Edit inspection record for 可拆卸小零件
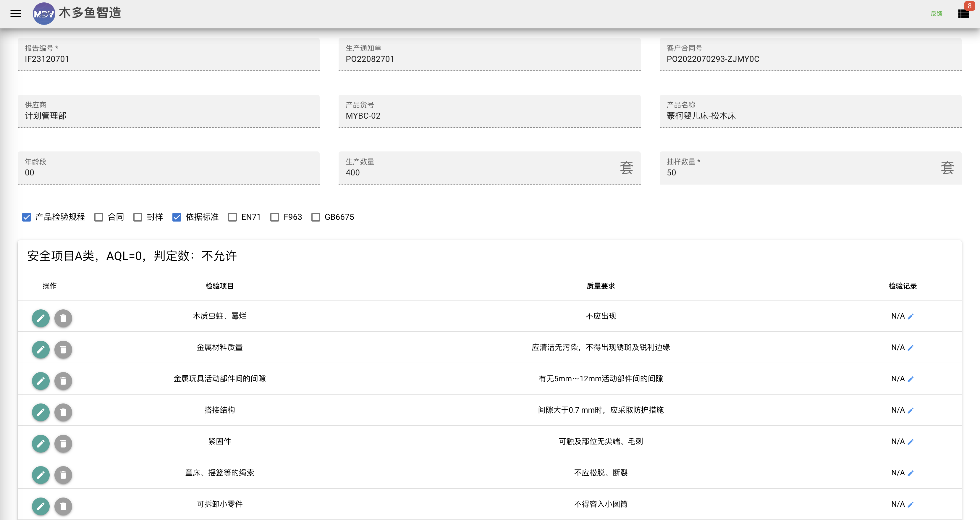 911,504
